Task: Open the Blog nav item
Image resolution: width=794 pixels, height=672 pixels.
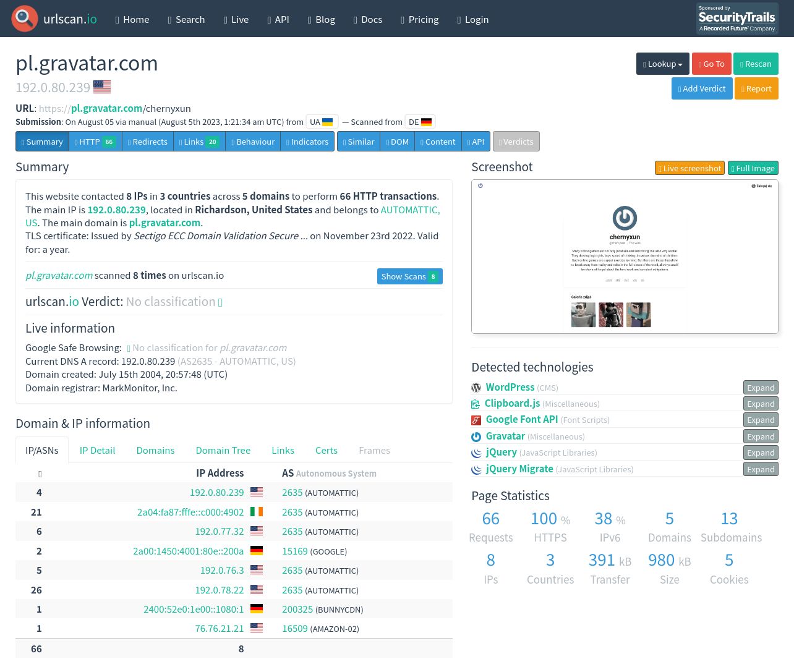Action: (x=322, y=19)
